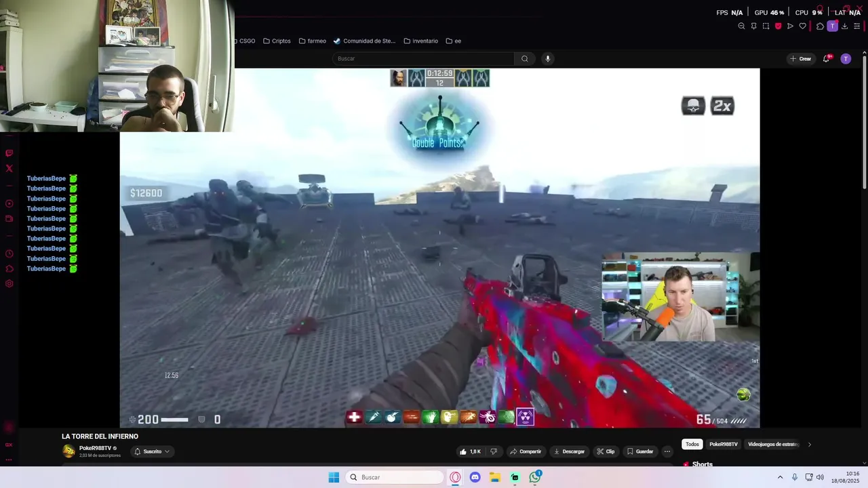868x488 pixels.
Task: Take a snapshot with the capture icon
Action: (x=766, y=26)
